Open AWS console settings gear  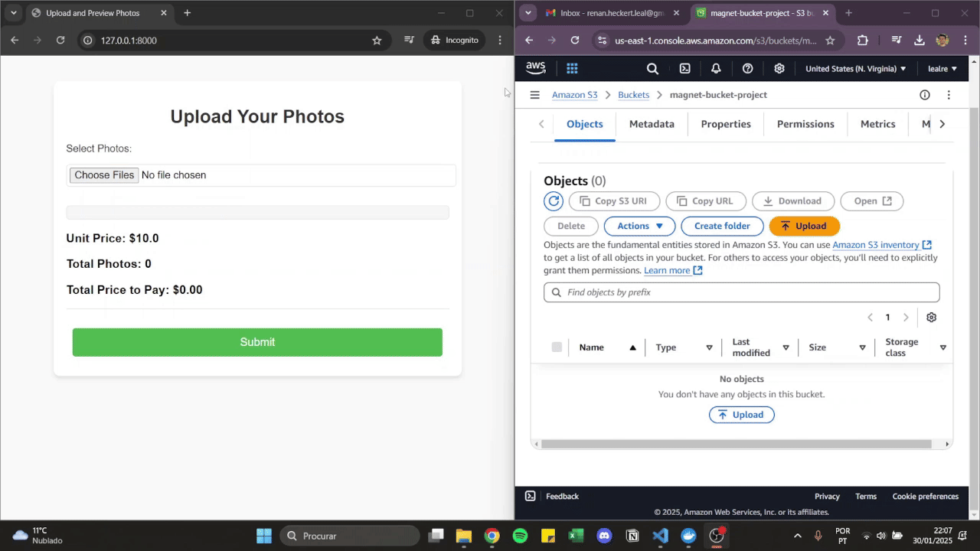[x=779, y=68]
